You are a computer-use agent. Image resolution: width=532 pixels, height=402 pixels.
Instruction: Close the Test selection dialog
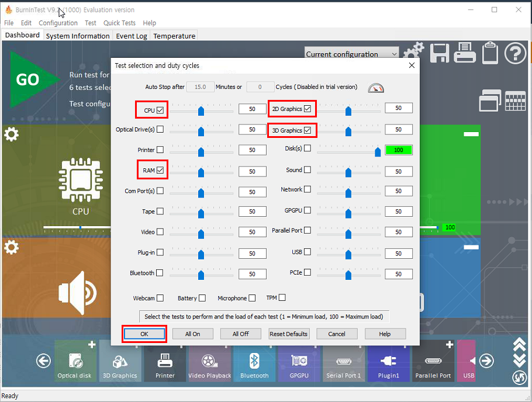412,65
